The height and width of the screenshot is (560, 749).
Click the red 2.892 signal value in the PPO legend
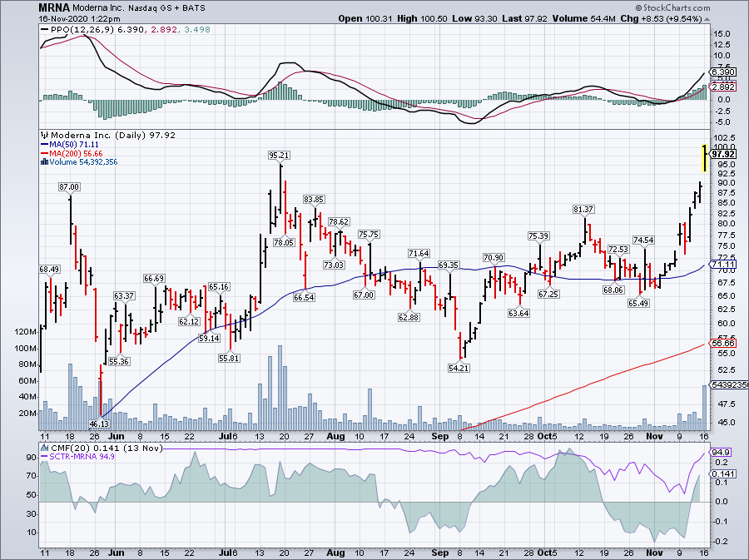pos(164,30)
